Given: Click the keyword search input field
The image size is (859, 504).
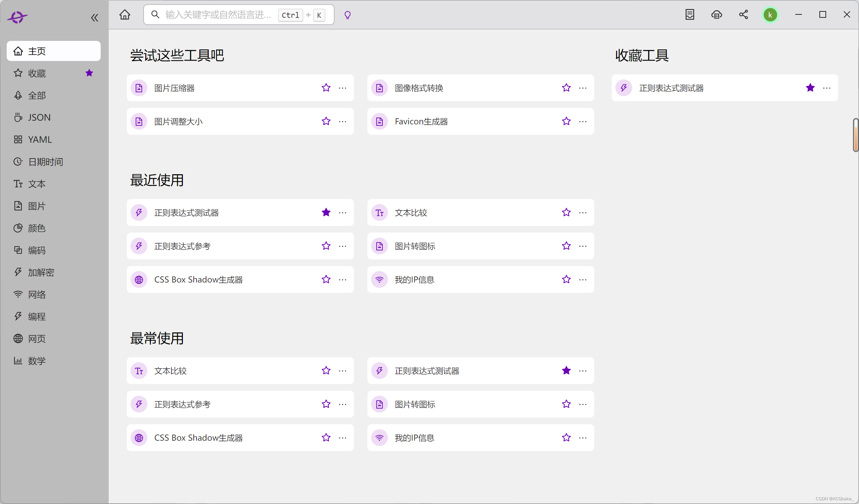Looking at the screenshot, I should [x=218, y=15].
